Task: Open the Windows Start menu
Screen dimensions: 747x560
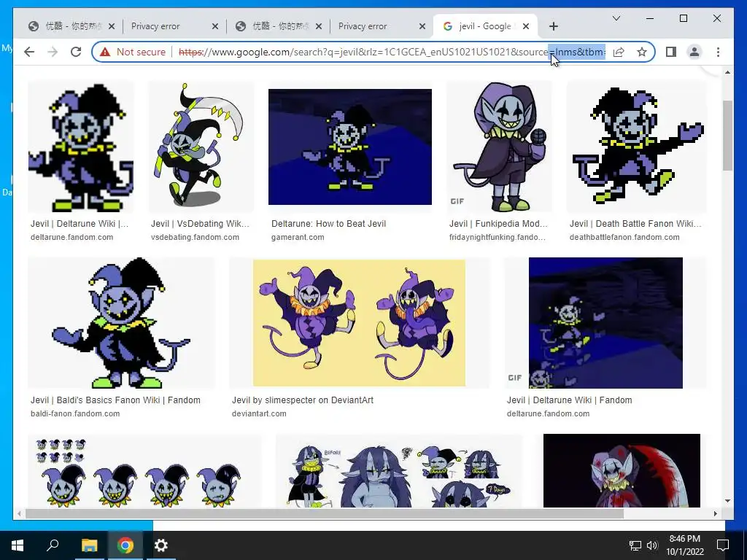Action: [x=18, y=545]
